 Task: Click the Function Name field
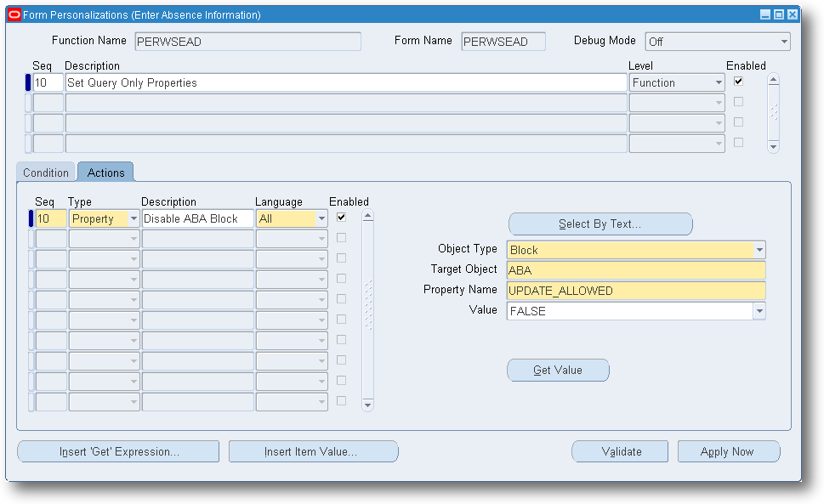[248, 42]
